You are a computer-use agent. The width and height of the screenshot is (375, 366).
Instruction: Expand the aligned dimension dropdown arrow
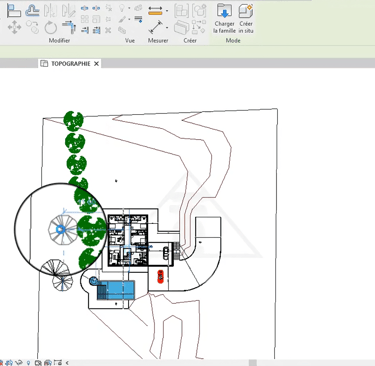pyautogui.click(x=167, y=11)
